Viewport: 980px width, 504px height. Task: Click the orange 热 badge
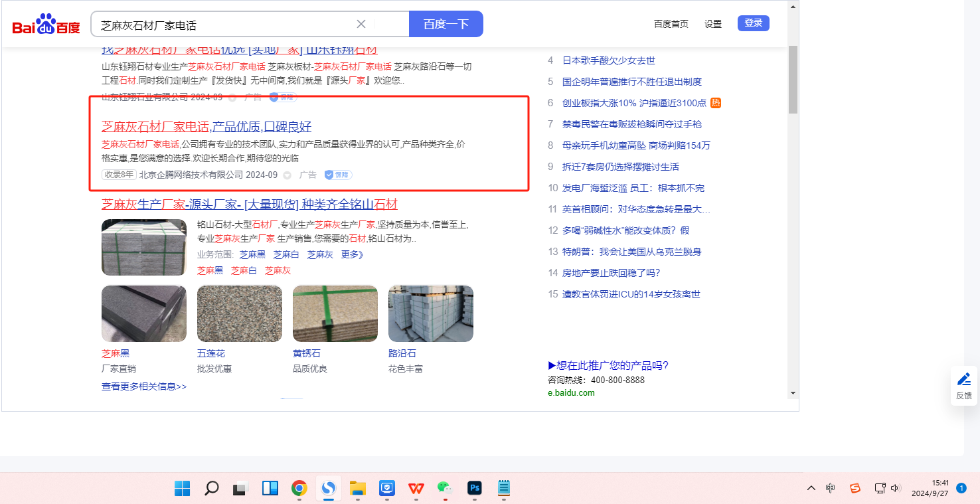click(716, 103)
